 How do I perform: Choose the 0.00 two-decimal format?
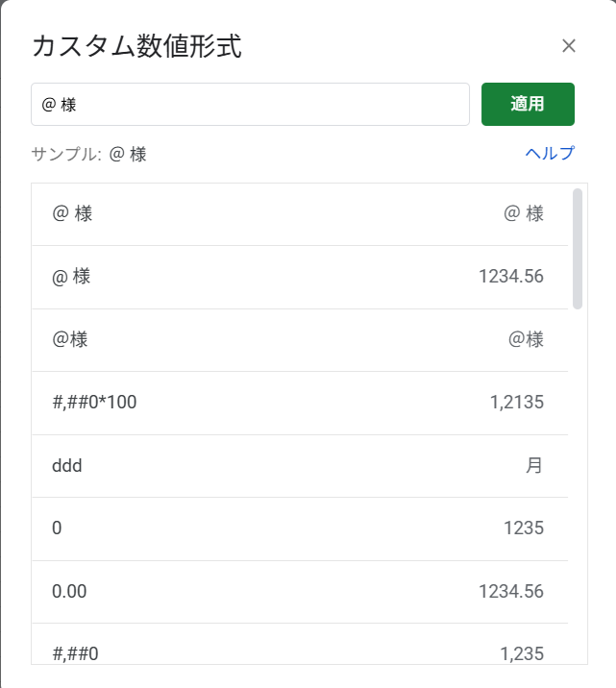point(300,592)
